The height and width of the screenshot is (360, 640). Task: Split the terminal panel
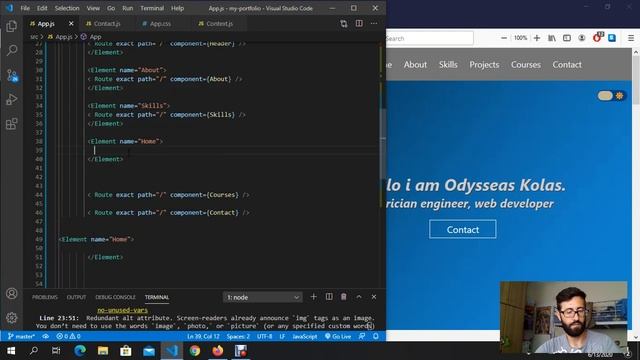[x=329, y=297]
